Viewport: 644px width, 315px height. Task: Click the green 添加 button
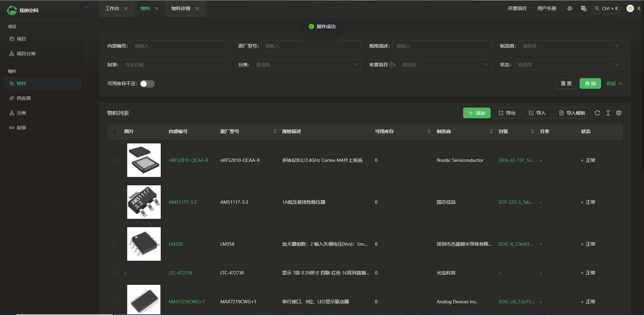coord(477,113)
